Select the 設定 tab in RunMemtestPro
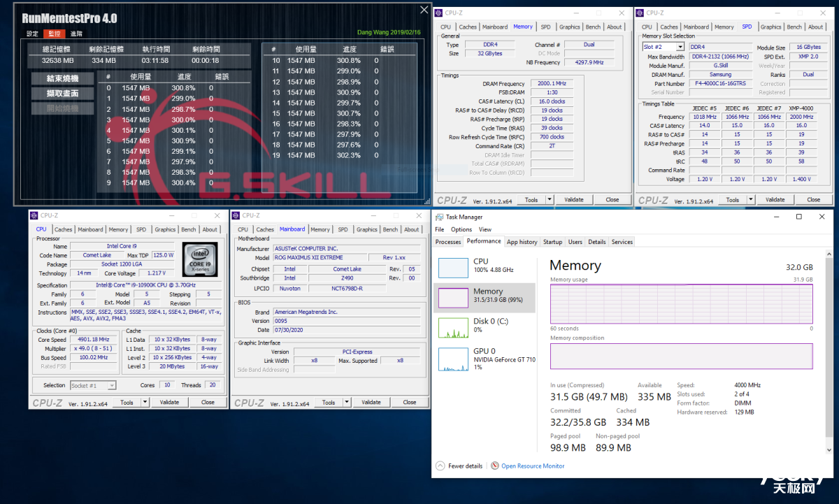This screenshot has width=839, height=504. click(x=33, y=34)
